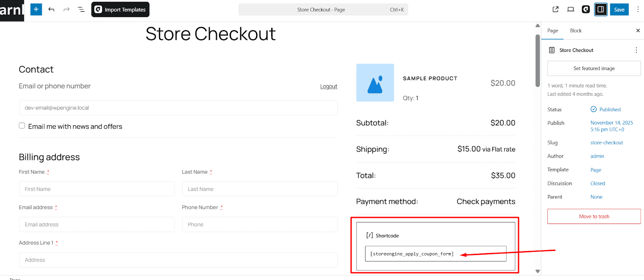The image size is (644, 280).
Task: Click the Subtotal $20.00 amount
Action: (x=503, y=123)
